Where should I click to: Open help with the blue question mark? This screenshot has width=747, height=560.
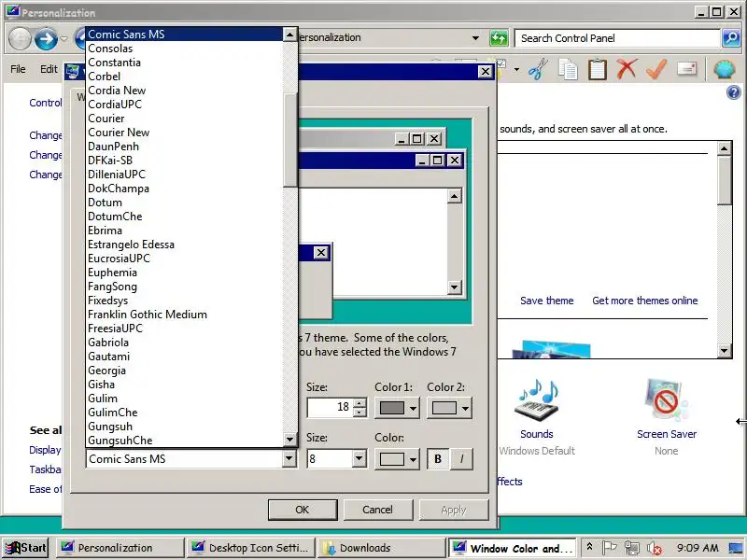click(734, 92)
